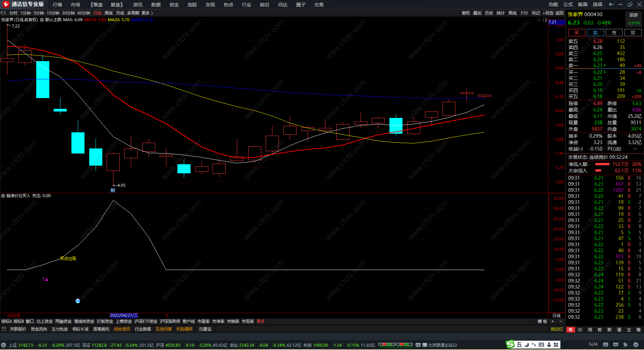The width and height of the screenshot is (644, 350).
Task: Toggle the 精准价位买入 indicator settings circle
Action: pos(3,196)
